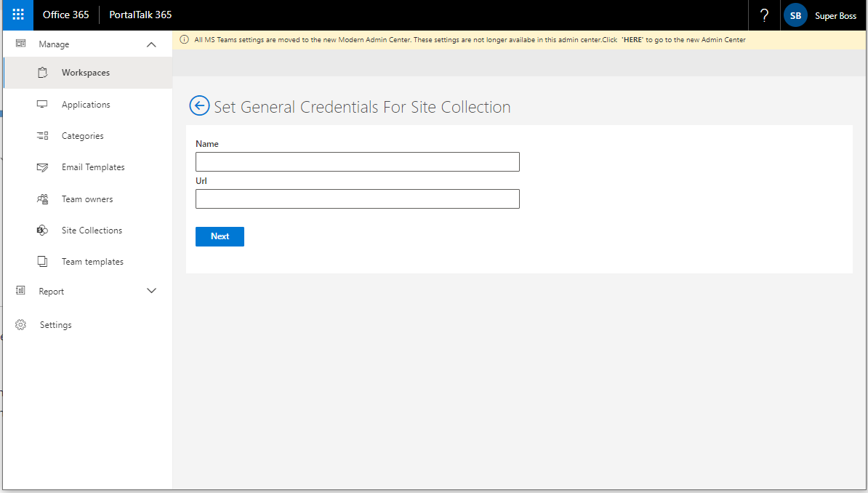Expand the Report section chevron

click(x=151, y=291)
